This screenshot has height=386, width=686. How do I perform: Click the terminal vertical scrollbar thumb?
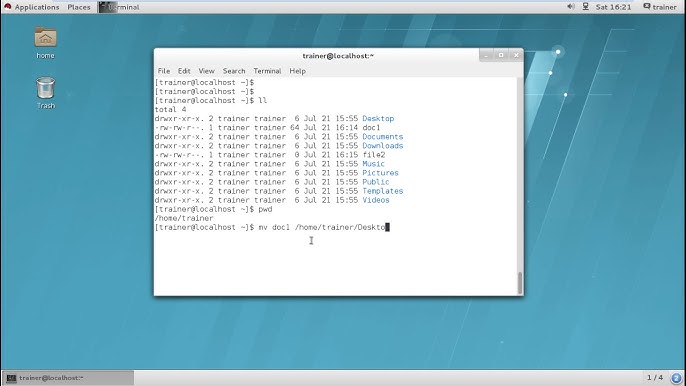click(520, 283)
